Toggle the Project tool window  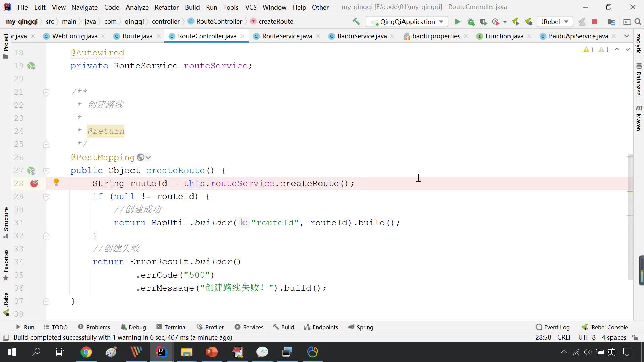pos(6,46)
